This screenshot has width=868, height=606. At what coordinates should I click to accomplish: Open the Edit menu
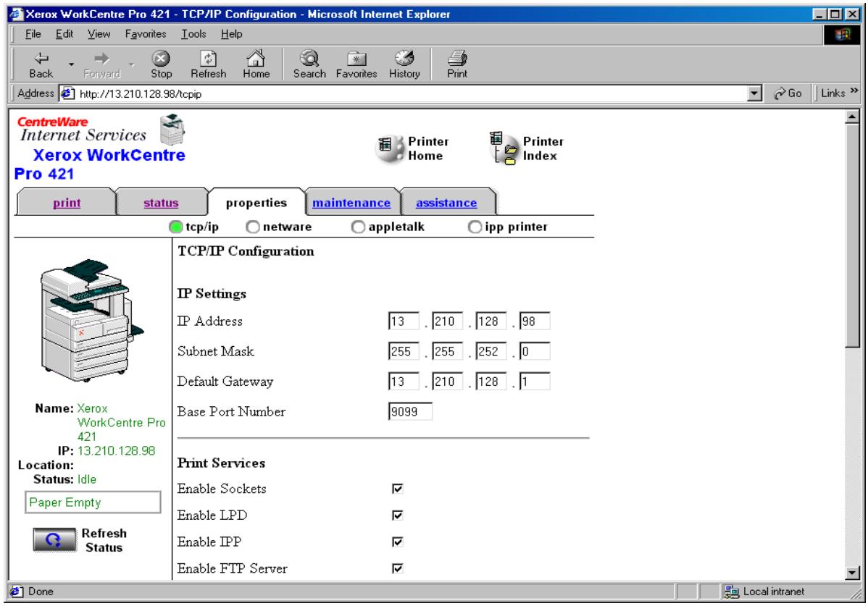pos(64,34)
